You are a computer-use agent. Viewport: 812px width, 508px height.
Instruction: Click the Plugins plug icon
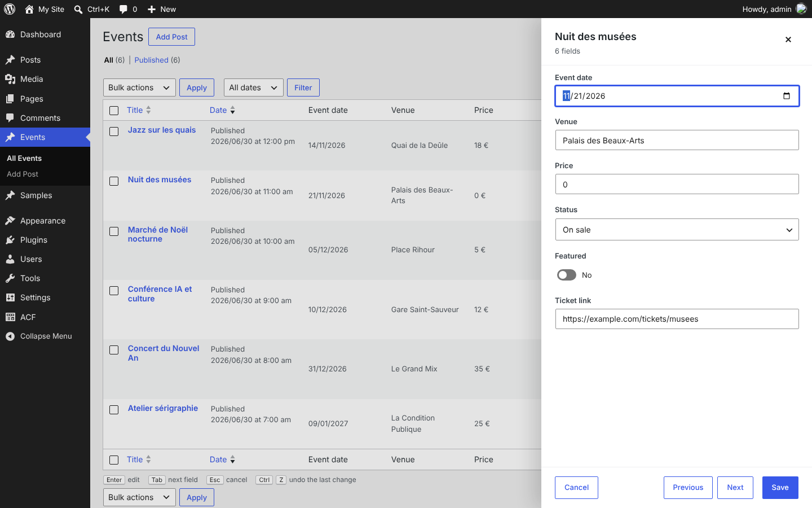[x=10, y=240]
